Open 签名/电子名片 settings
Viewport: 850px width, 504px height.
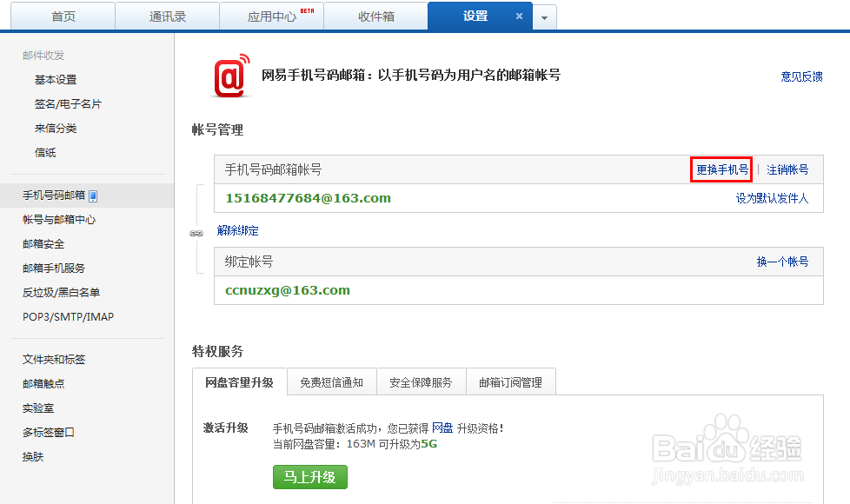[68, 104]
